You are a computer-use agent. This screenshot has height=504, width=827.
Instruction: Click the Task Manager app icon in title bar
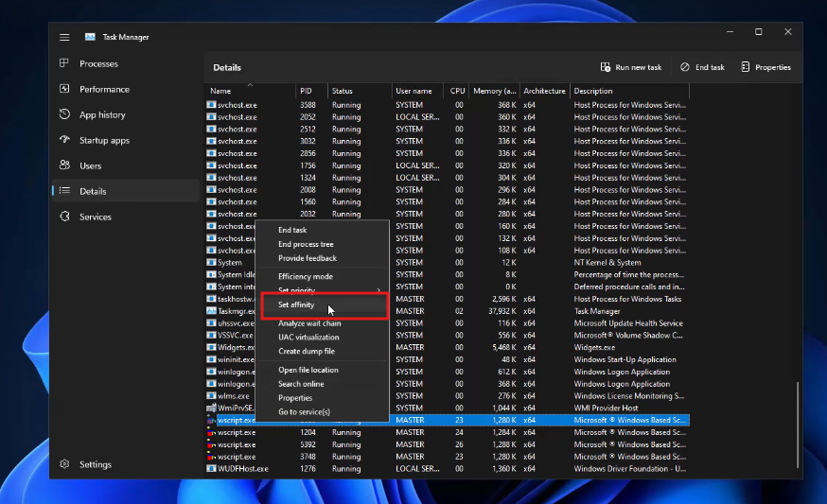point(90,37)
